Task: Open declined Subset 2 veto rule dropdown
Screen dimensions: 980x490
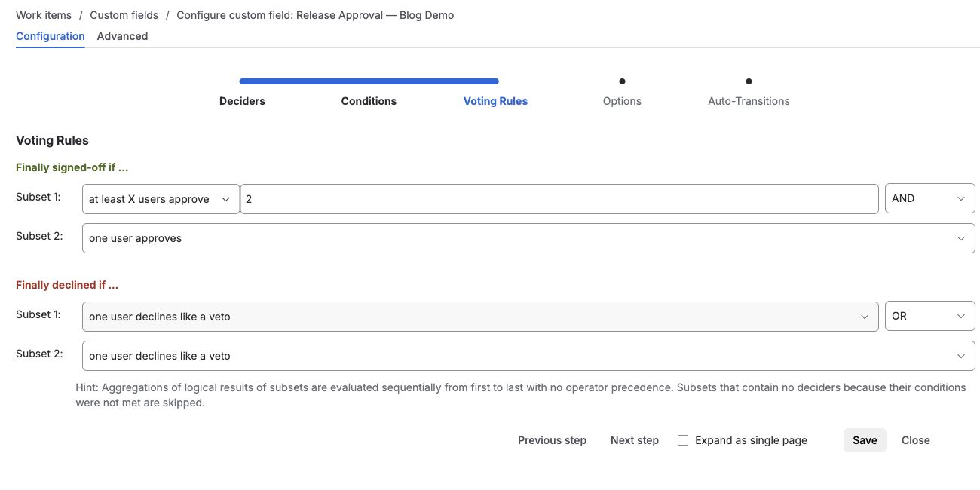Action: [528, 356]
